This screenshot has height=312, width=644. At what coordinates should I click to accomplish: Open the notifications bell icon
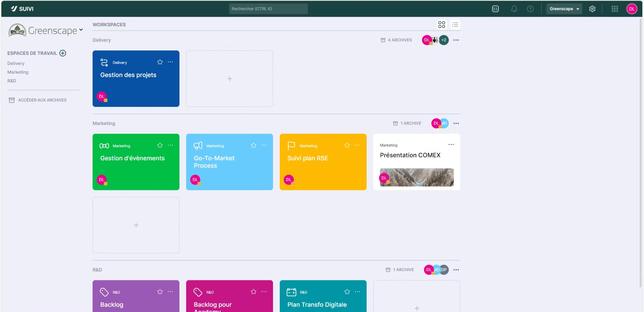coord(514,9)
